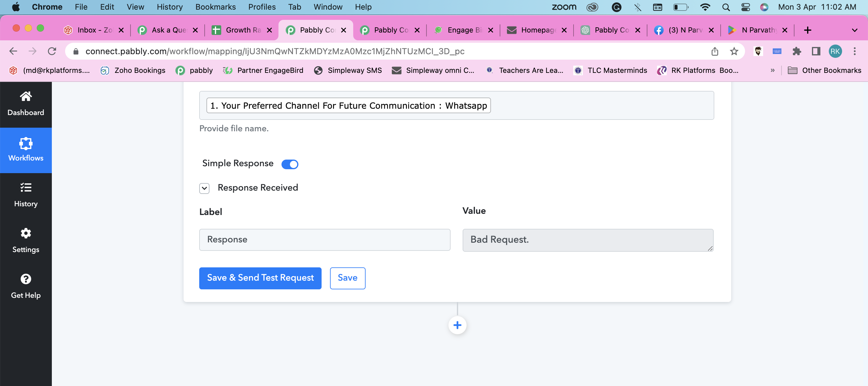Bookmark this page with the star icon
Screen dimensions: 868x386
(x=734, y=51)
